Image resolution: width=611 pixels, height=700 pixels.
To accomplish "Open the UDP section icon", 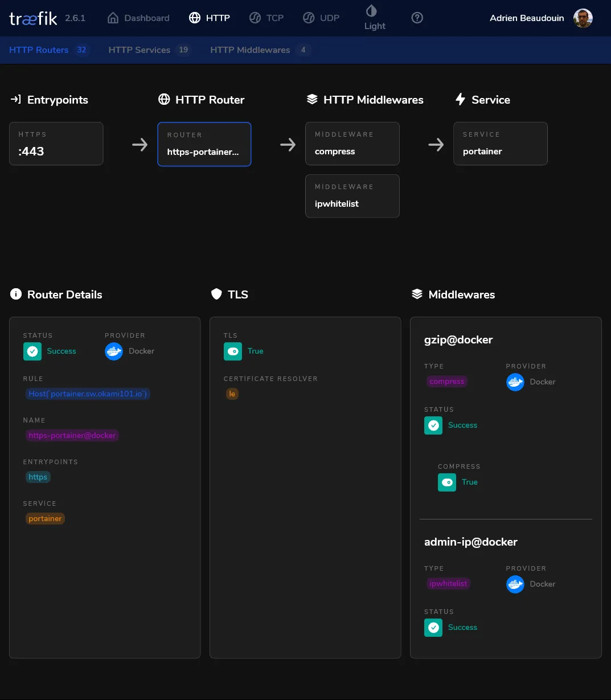I will point(308,18).
